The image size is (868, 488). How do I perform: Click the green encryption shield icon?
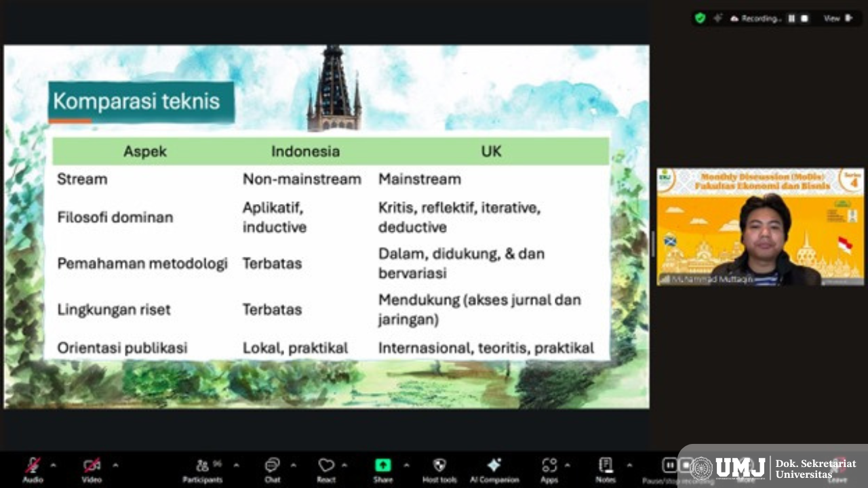tap(701, 18)
